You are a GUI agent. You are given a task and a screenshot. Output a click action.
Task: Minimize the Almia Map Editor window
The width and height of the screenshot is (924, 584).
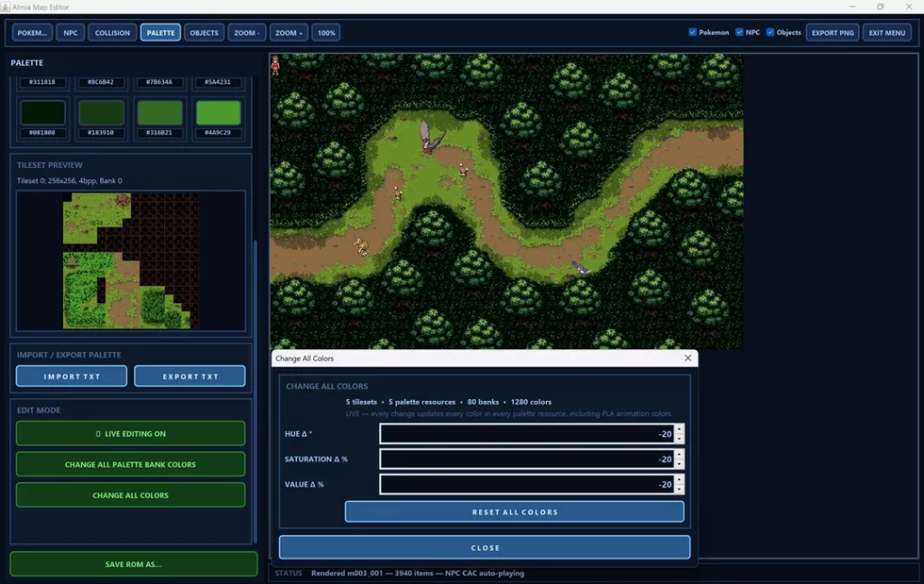point(852,6)
